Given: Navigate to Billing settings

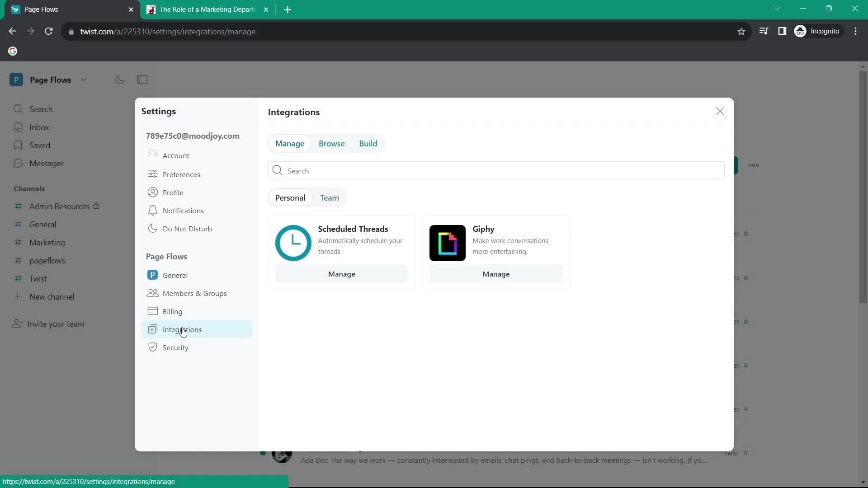Looking at the screenshot, I should pos(172,311).
